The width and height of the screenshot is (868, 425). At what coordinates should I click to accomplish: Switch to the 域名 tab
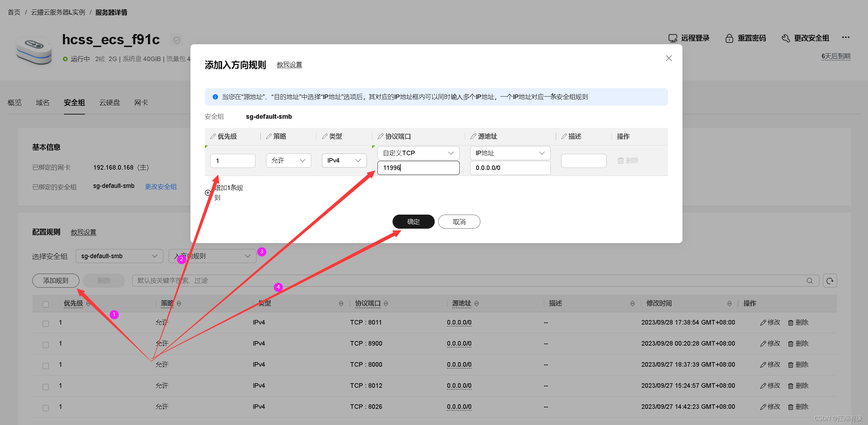43,103
